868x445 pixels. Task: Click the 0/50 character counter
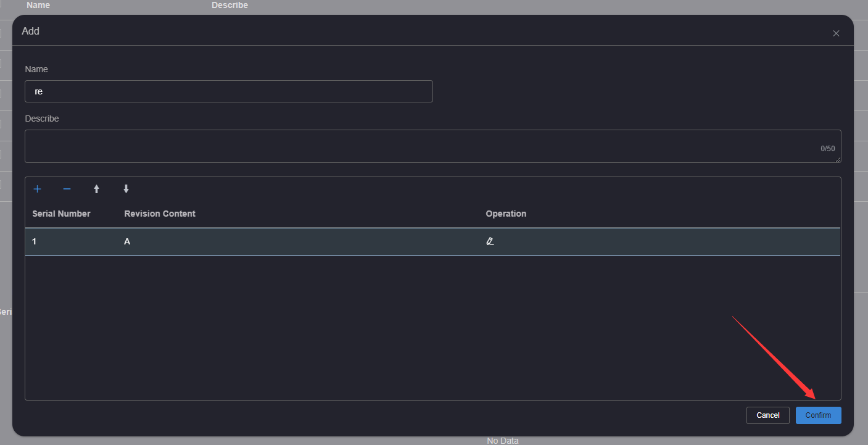827,149
